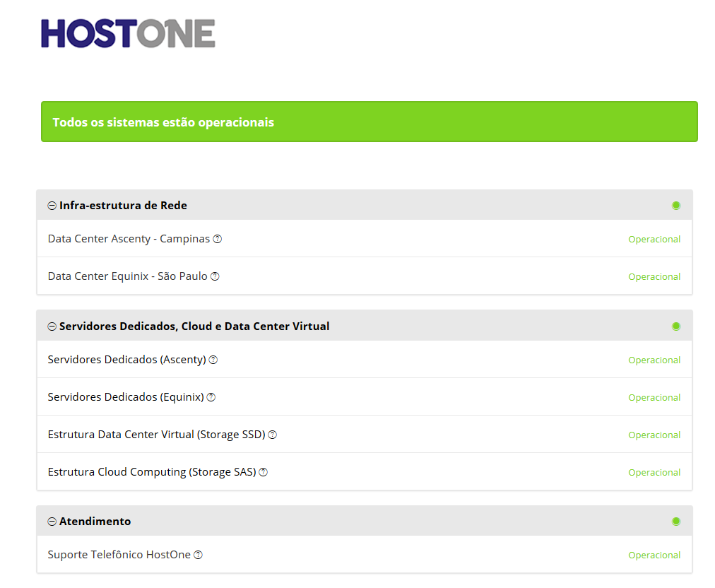The image size is (715, 588).
Task: Click the Servidores Dedicados (Equinix) label
Action: pyautogui.click(x=126, y=397)
